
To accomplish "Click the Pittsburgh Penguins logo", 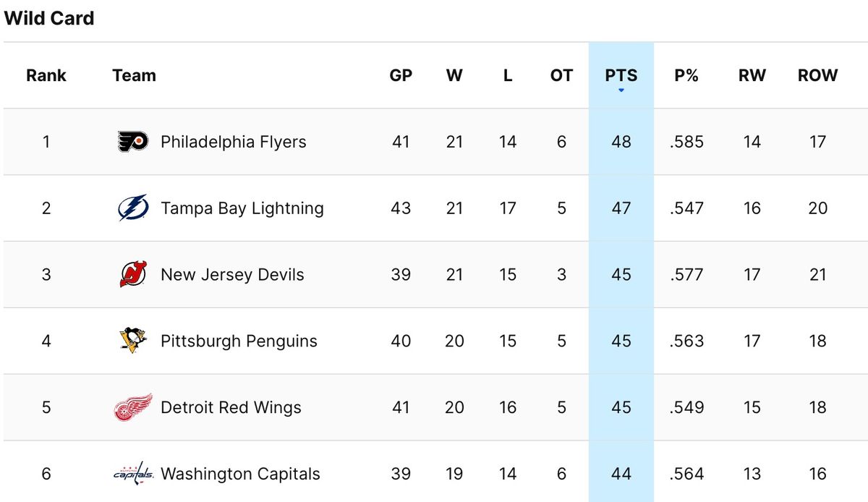I will pos(133,341).
